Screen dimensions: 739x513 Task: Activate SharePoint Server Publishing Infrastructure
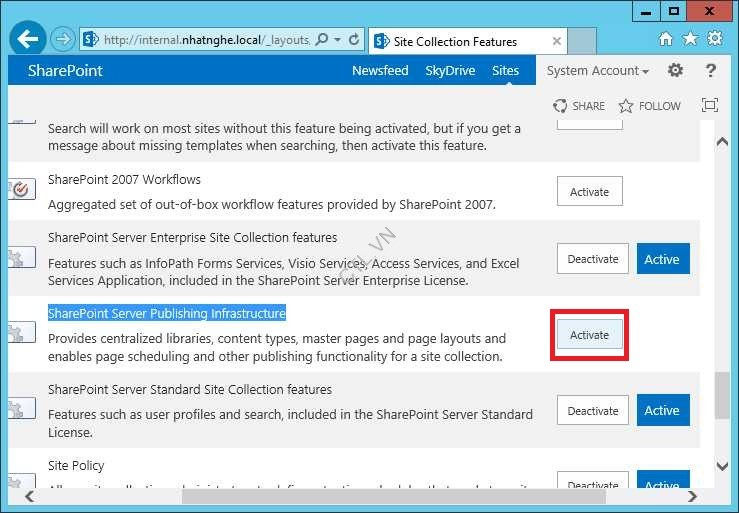(590, 335)
